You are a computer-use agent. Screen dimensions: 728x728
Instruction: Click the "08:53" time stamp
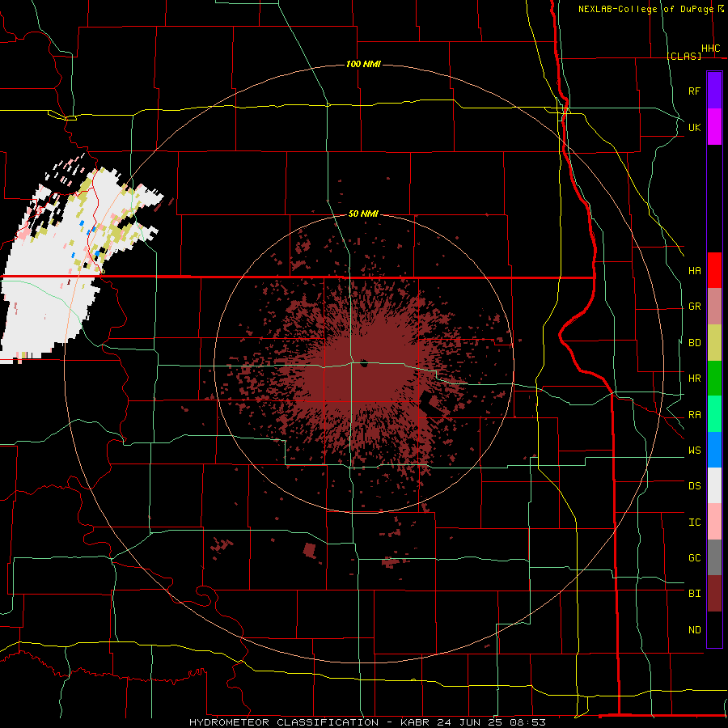tap(526, 722)
